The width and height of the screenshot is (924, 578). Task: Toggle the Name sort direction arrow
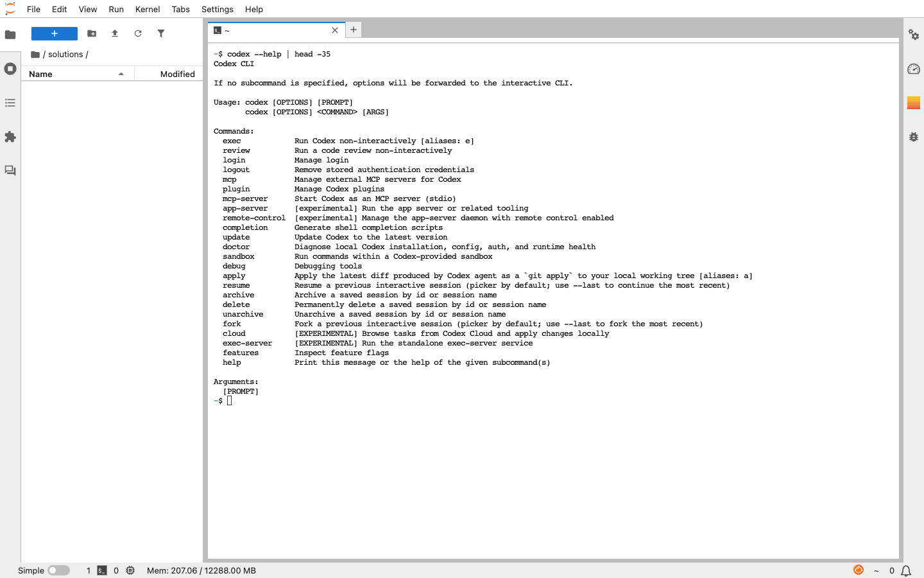pos(121,74)
